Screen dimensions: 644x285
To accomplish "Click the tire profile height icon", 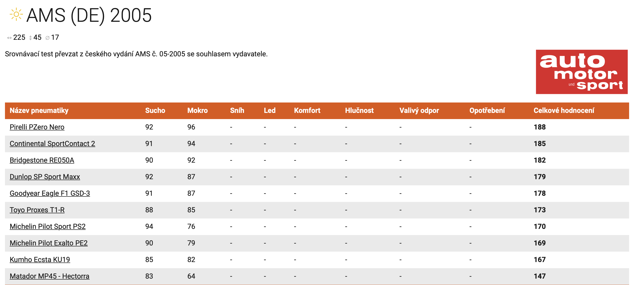I will click(x=30, y=38).
